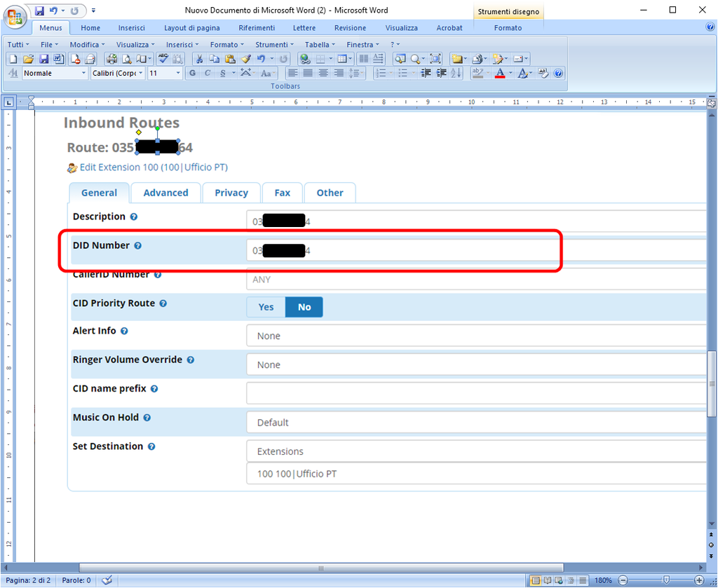Open print preview with magnifier page icon

tap(128, 59)
